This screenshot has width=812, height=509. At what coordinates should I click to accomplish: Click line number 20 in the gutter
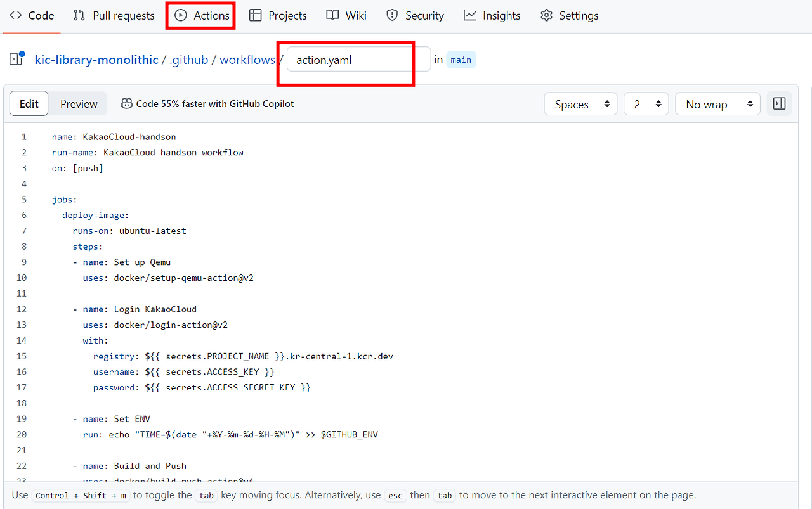click(x=22, y=435)
